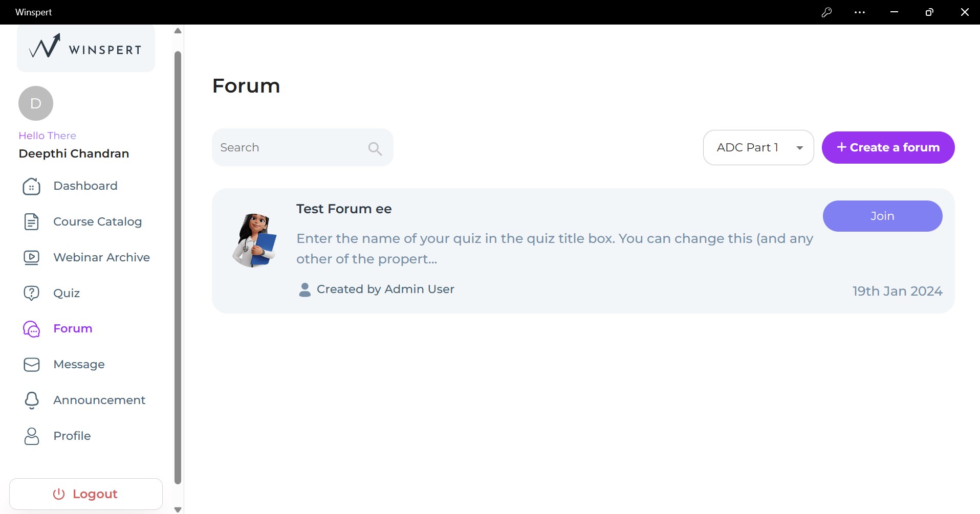This screenshot has height=514, width=980.
Task: Open the three-dots more options menu
Action: click(x=860, y=12)
